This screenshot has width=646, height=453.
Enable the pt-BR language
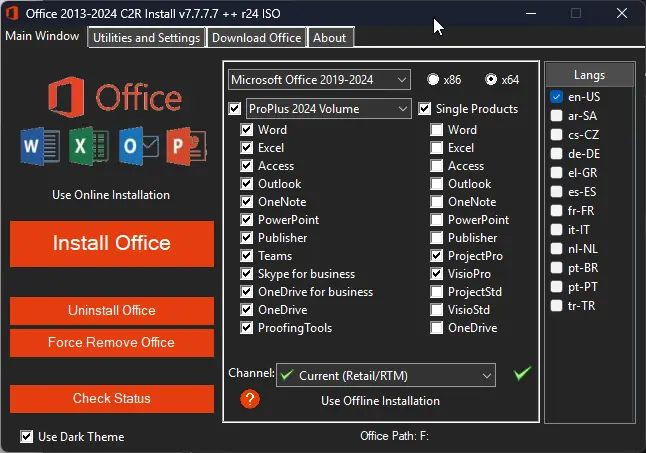click(556, 268)
